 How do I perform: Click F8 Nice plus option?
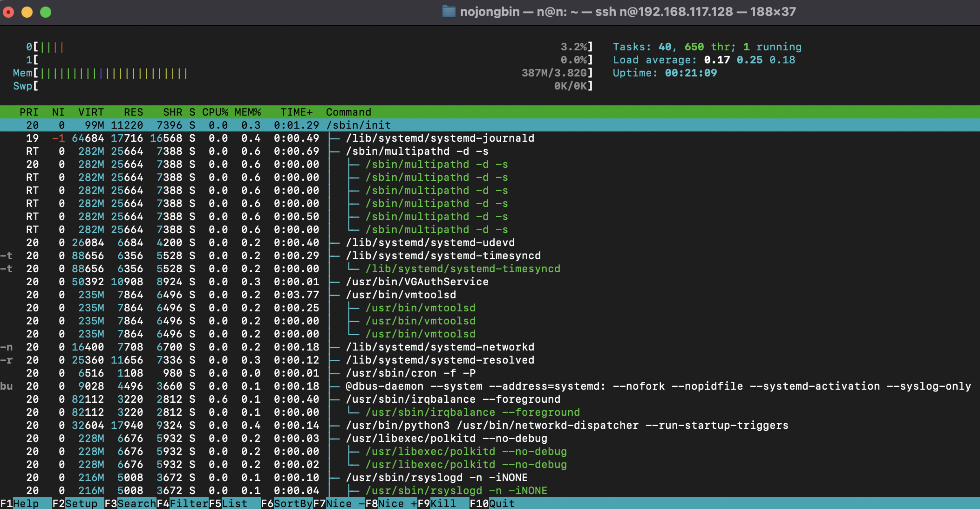pos(391,503)
